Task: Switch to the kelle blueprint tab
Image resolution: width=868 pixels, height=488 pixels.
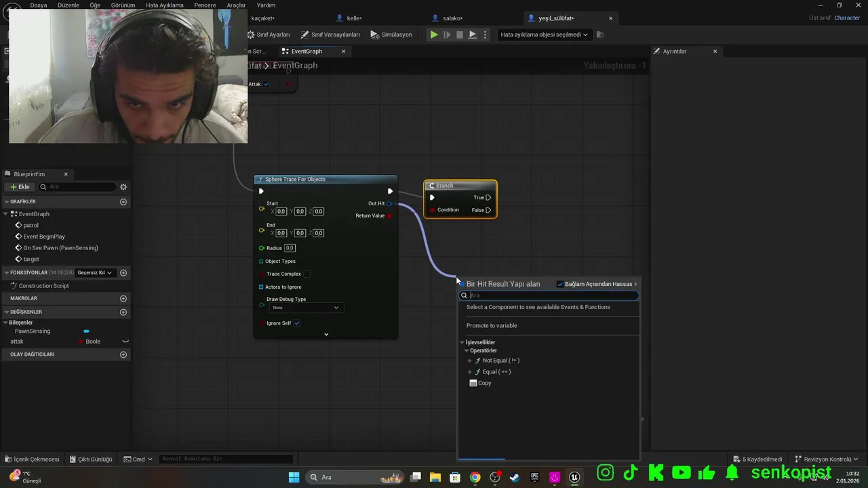Action: 350,18
